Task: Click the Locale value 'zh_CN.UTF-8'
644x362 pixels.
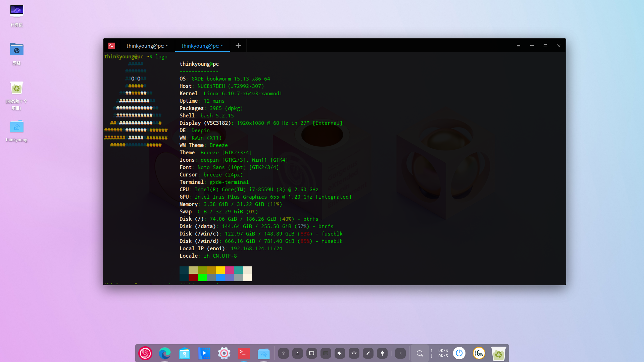Action: (x=220, y=256)
